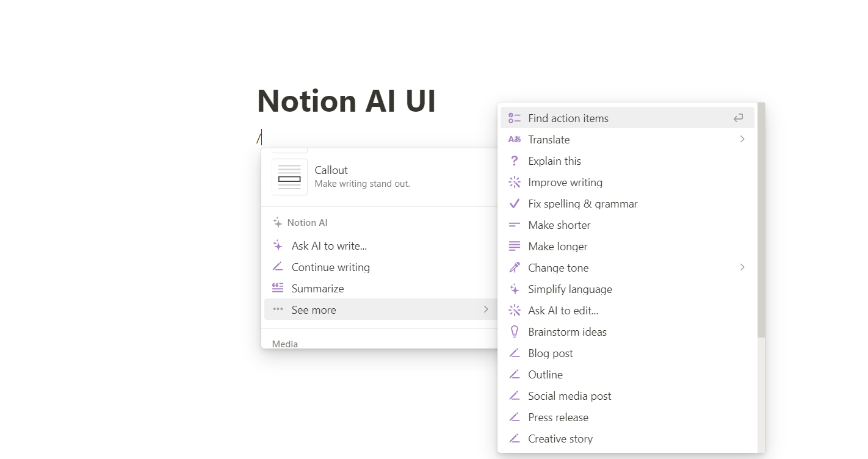Click the Simplify language sparkle icon
This screenshot has height=459, width=868.
pos(515,289)
